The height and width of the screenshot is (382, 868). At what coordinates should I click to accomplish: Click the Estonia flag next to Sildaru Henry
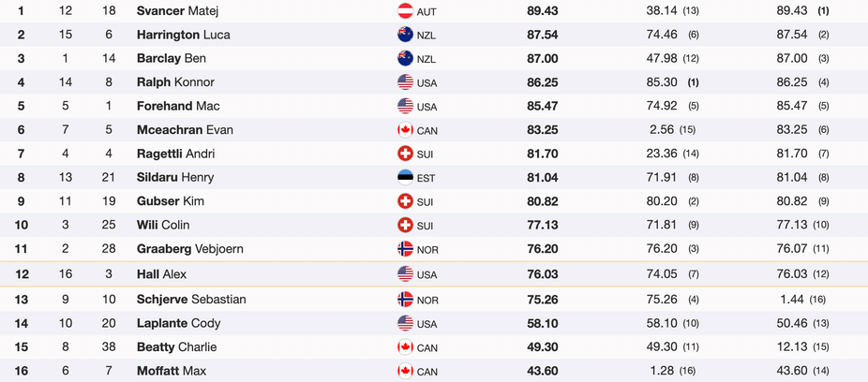pyautogui.click(x=405, y=177)
